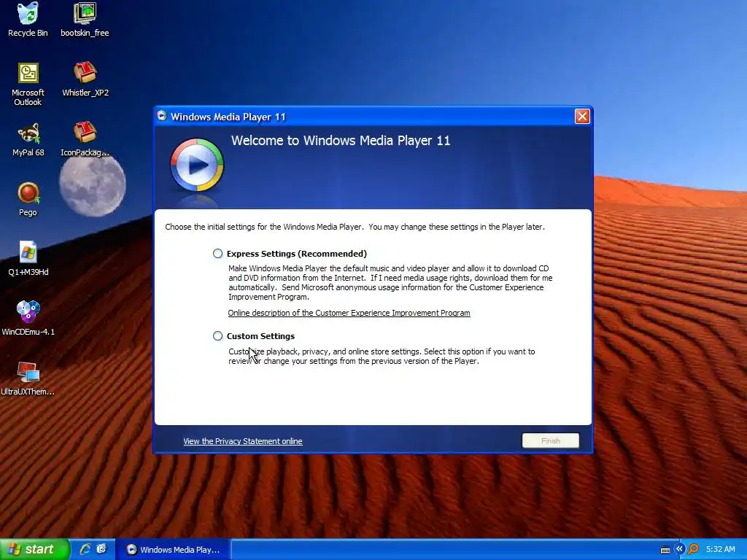The width and height of the screenshot is (747, 560).
Task: Click the "Custom Settings" label text
Action: (x=260, y=336)
